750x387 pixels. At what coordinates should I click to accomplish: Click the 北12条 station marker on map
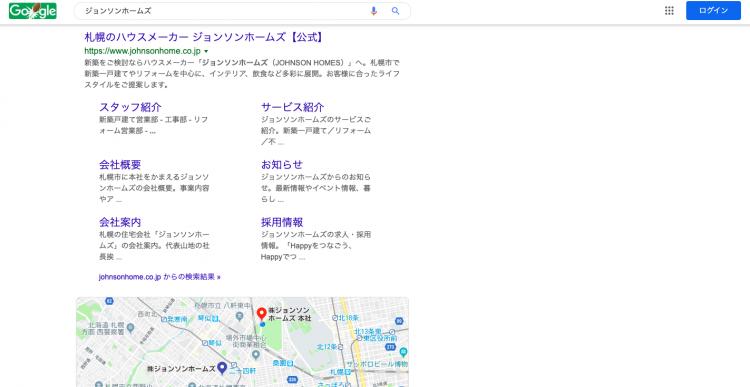click(341, 347)
